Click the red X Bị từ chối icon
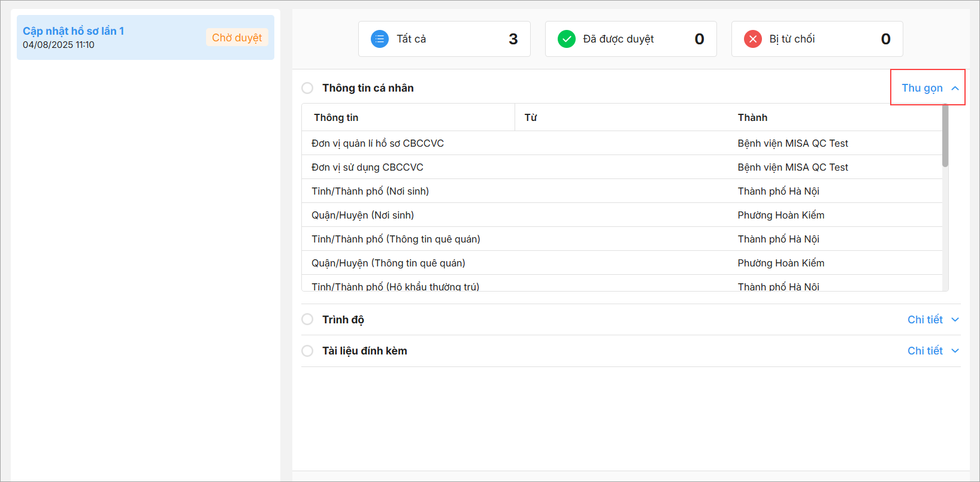Image resolution: width=980 pixels, height=482 pixels. 753,39
